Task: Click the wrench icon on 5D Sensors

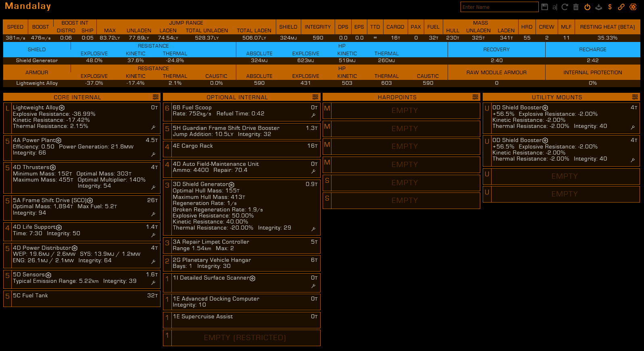Action: click(x=153, y=283)
